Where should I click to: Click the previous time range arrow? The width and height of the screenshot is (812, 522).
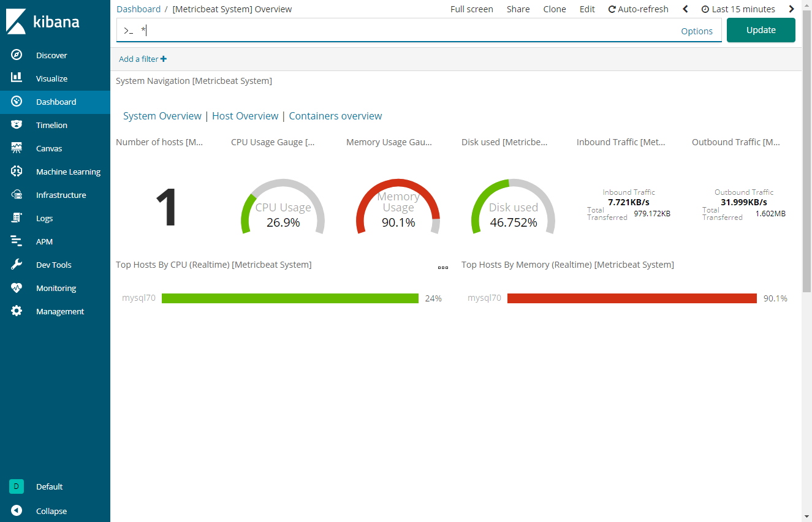pos(685,9)
